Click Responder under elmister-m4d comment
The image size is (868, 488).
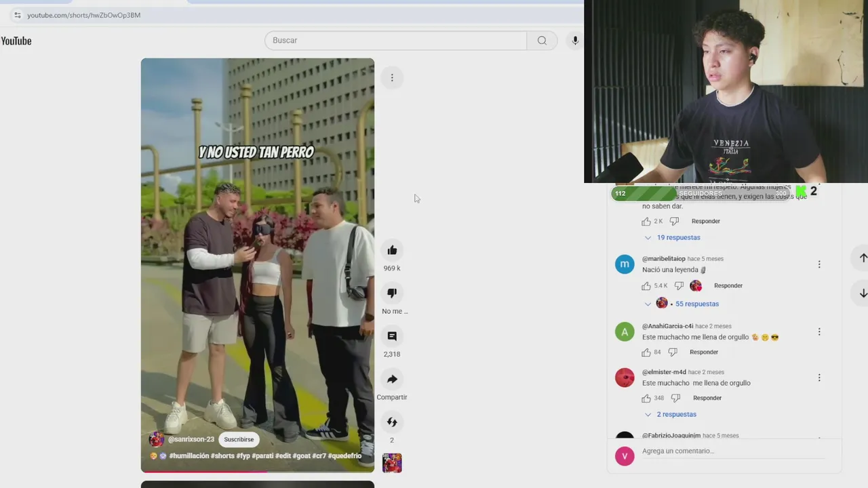707,399
